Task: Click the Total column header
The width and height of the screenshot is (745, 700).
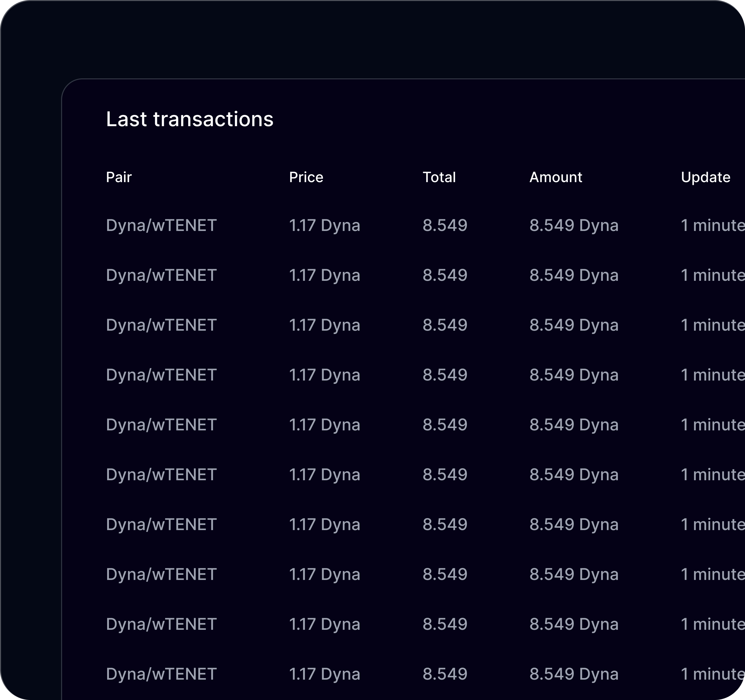Action: click(439, 177)
